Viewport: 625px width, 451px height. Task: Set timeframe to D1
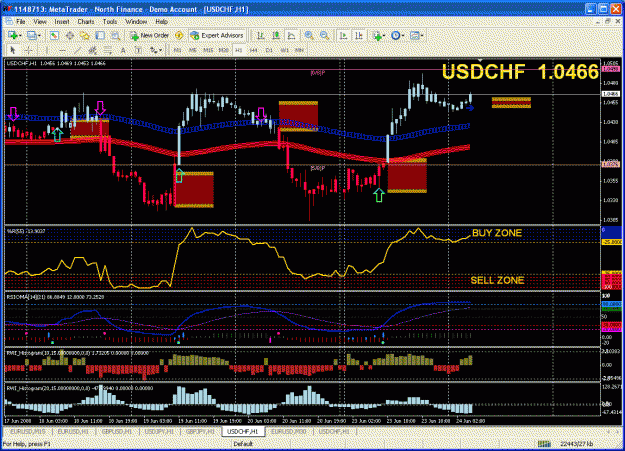click(269, 50)
